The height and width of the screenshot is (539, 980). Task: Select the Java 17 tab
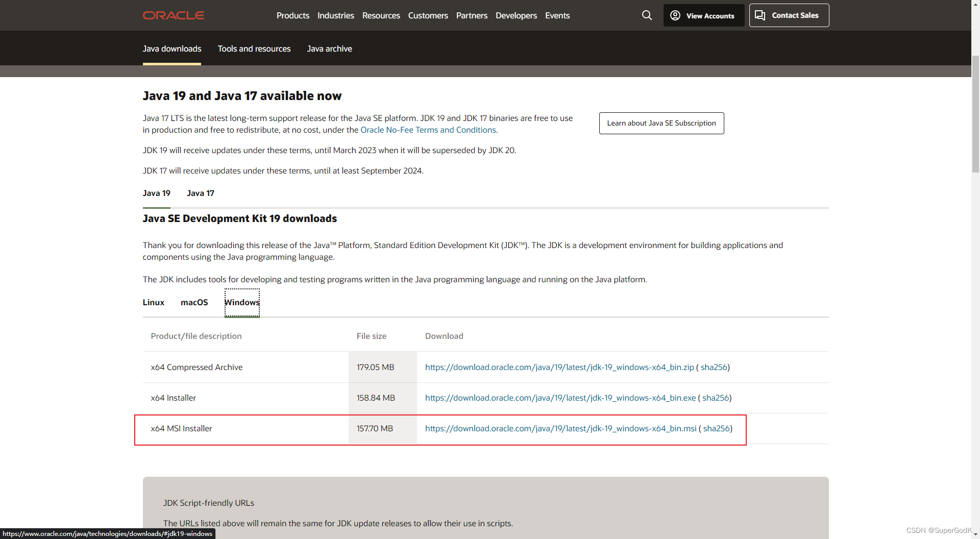click(200, 193)
